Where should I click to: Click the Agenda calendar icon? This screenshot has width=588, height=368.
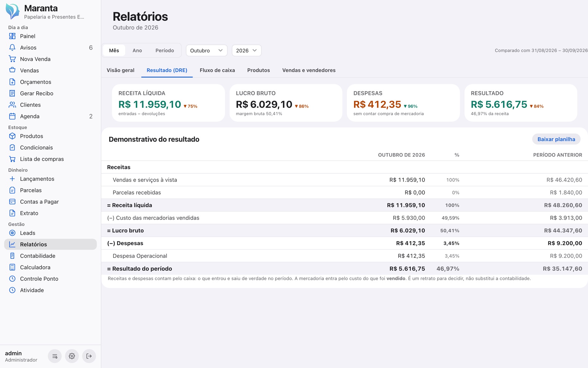coord(12,116)
